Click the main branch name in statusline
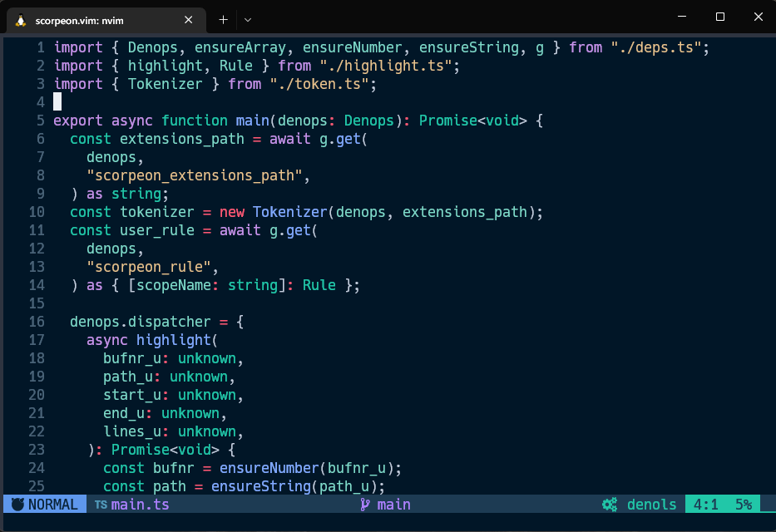The height and width of the screenshot is (532, 776). click(394, 505)
